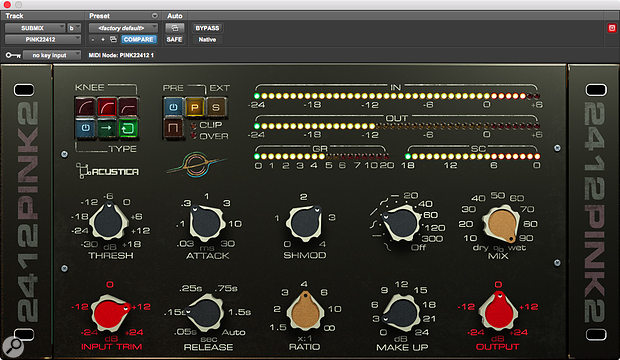
Task: Click the RELEASE knob
Action: pyautogui.click(x=204, y=313)
